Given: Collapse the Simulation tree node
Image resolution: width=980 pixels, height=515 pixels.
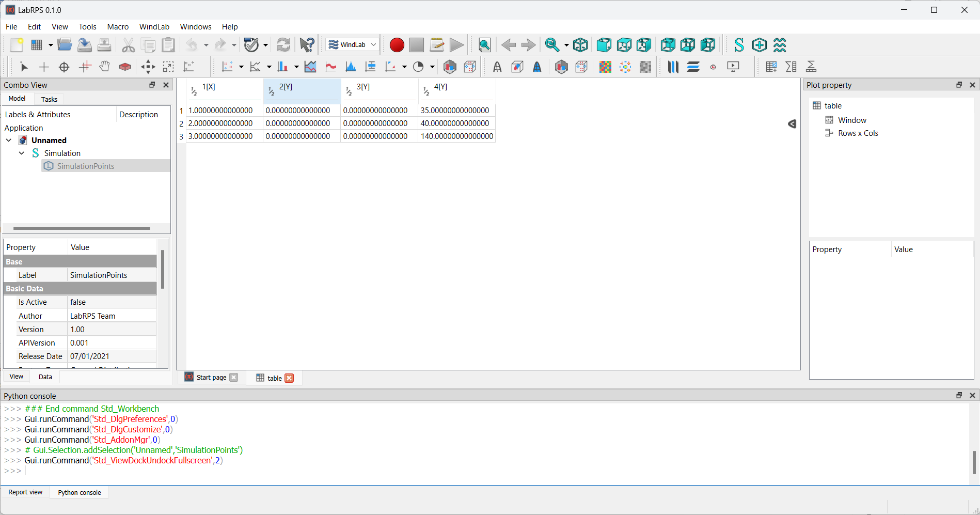Looking at the screenshot, I should coord(22,153).
